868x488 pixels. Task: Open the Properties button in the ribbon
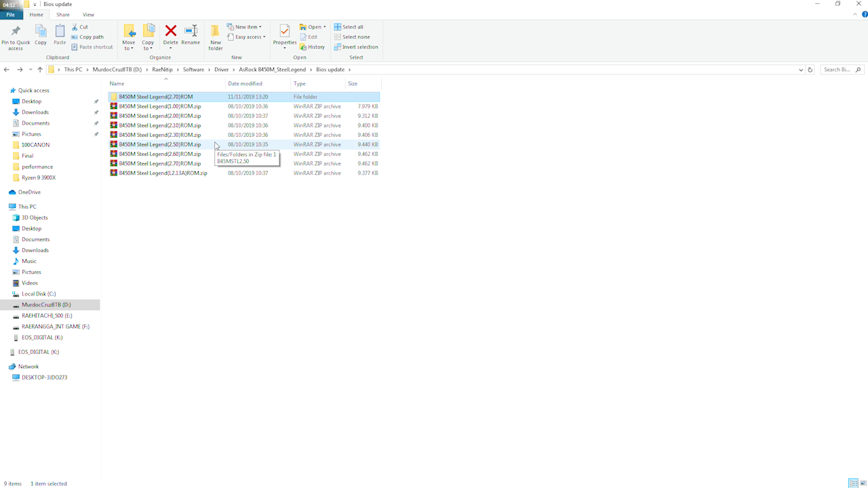pyautogui.click(x=285, y=37)
